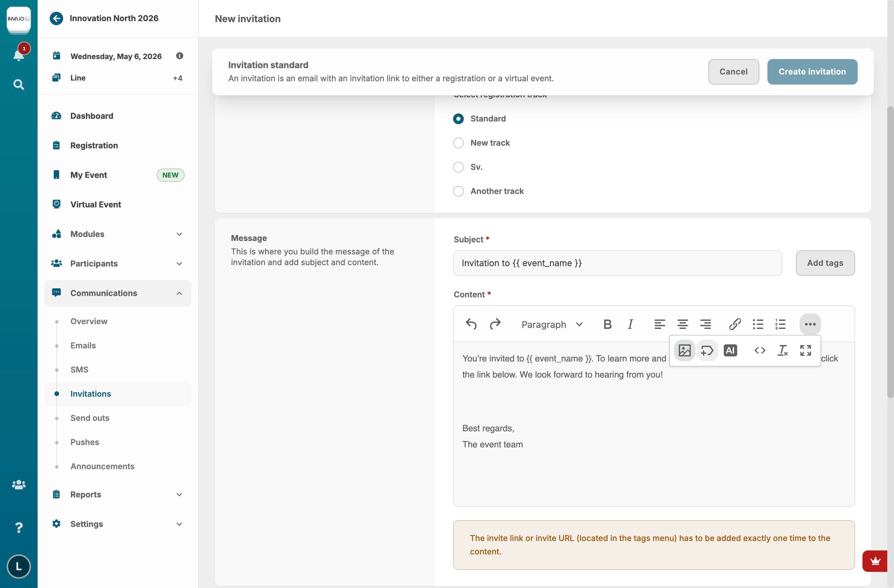894x588 pixels.
Task: Undo the last edit in content editor
Action: (471, 324)
